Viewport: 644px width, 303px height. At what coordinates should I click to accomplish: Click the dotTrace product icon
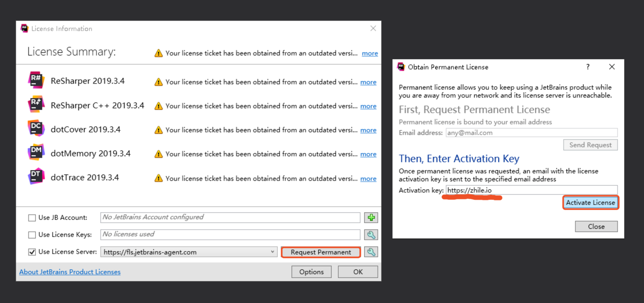[36, 177]
